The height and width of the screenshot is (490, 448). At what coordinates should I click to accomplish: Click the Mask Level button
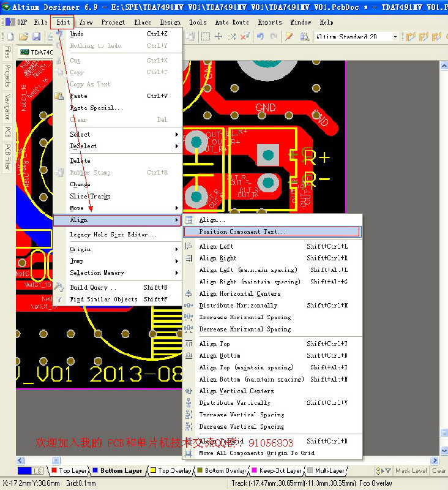(411, 470)
